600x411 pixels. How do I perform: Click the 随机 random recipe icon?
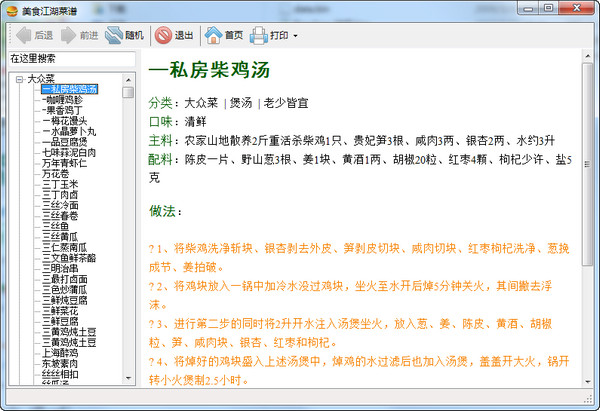click(x=114, y=35)
